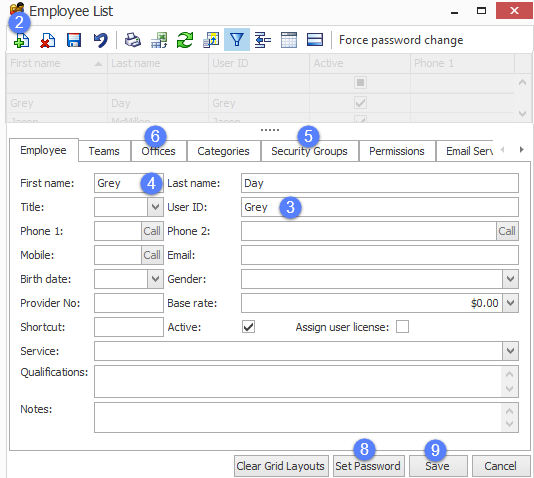Click Call button next to Mobile
The image size is (534, 478).
(152, 255)
